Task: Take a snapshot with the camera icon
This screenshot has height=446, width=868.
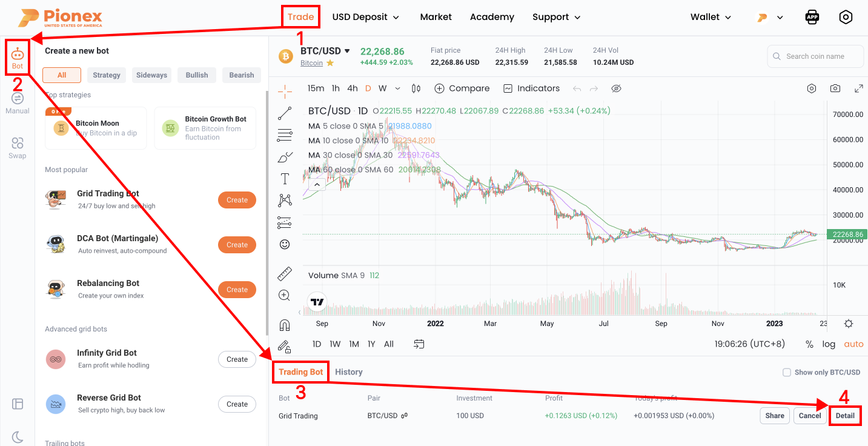Action: [x=835, y=88]
